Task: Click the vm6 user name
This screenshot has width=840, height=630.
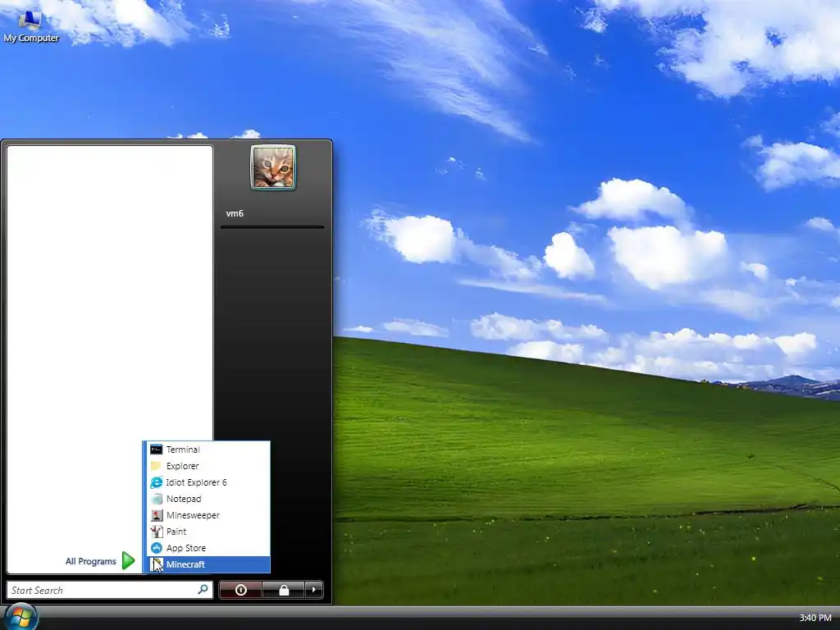Action: pyautogui.click(x=235, y=213)
